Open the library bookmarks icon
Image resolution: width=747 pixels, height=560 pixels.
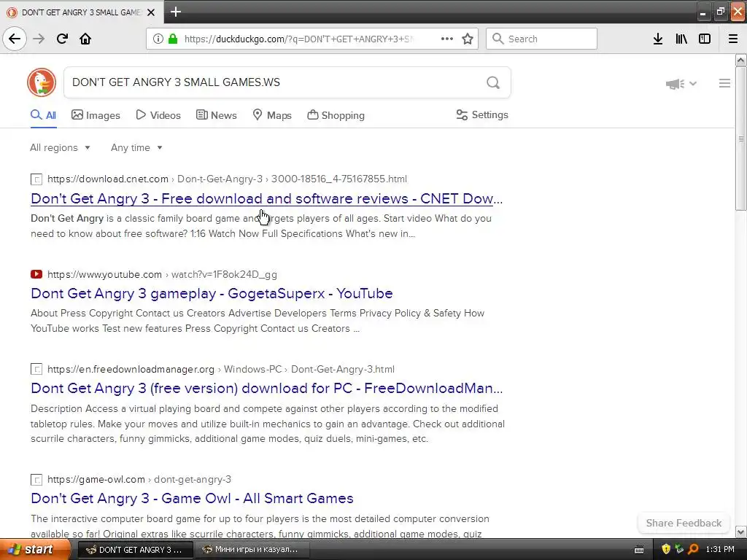681,39
